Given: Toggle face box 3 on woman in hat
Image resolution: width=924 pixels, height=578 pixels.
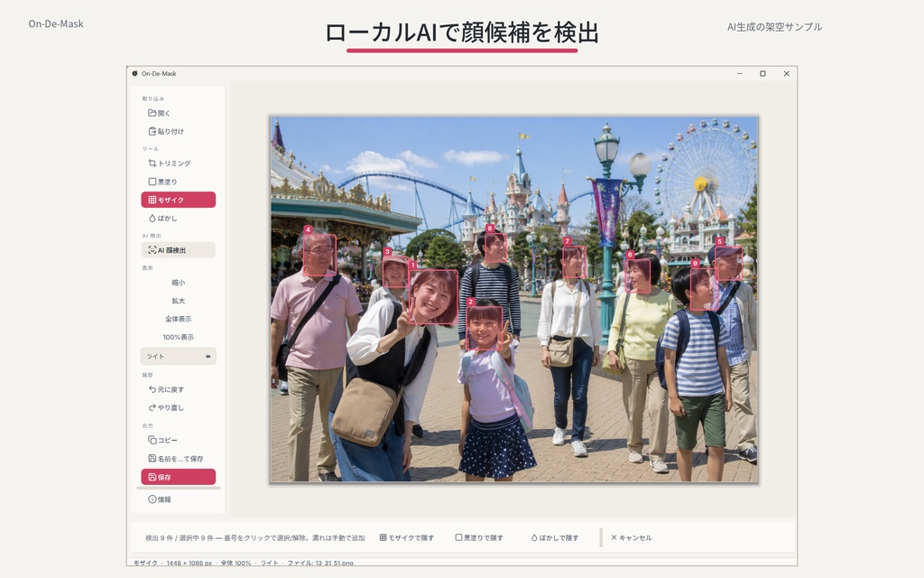Looking at the screenshot, I should (395, 272).
